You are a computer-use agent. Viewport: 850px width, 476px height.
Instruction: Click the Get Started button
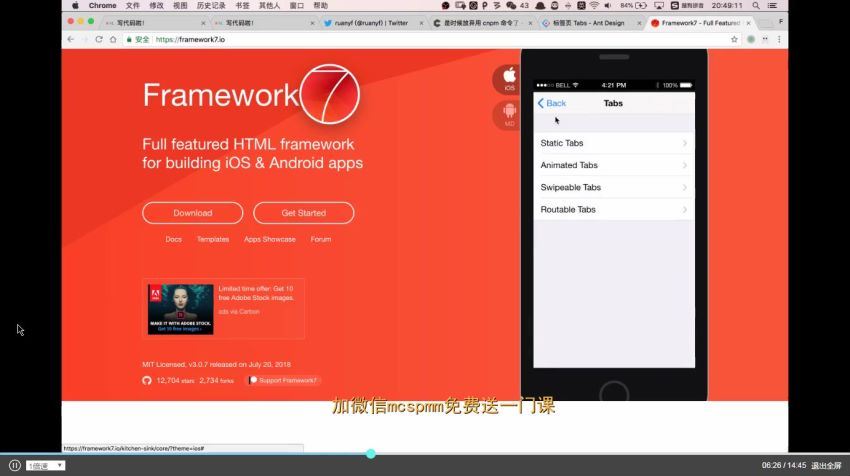pyautogui.click(x=303, y=213)
